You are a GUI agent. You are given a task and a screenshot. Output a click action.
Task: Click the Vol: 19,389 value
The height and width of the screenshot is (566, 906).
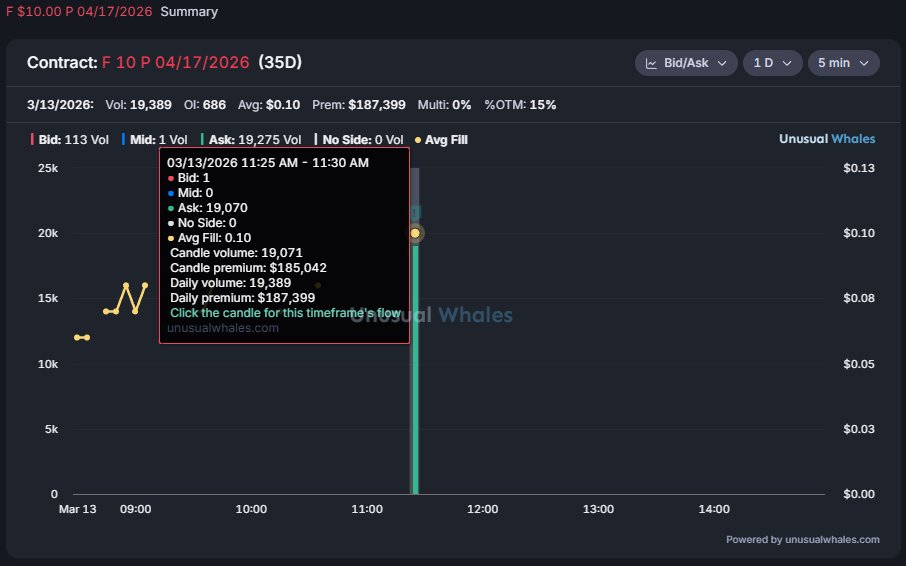coord(138,105)
